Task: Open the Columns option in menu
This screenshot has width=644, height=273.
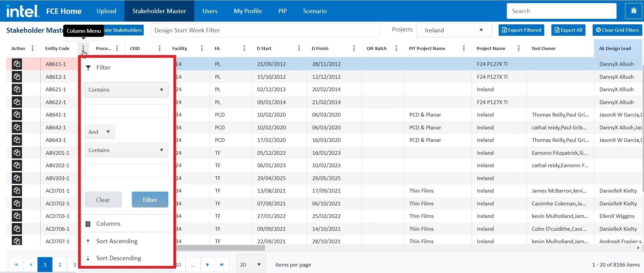Action: coord(108,224)
